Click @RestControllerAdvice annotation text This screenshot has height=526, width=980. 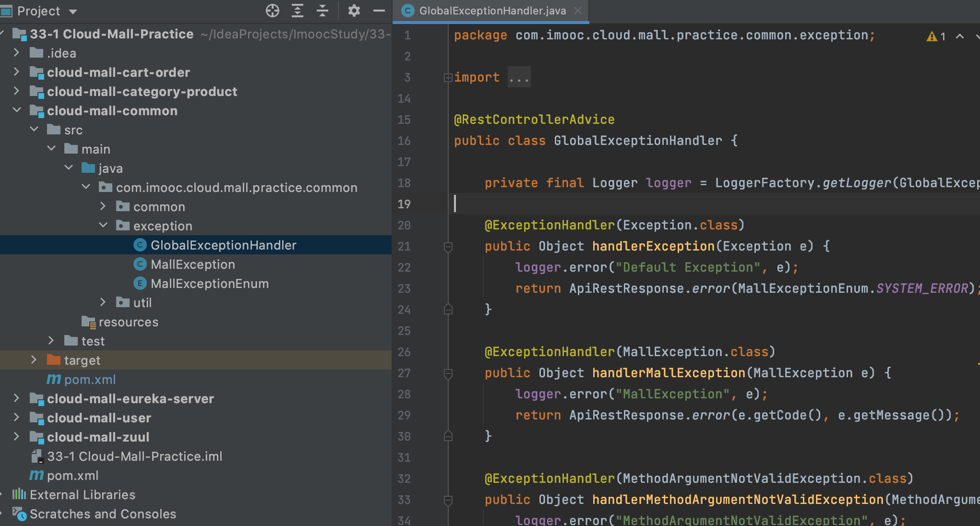[x=534, y=120]
